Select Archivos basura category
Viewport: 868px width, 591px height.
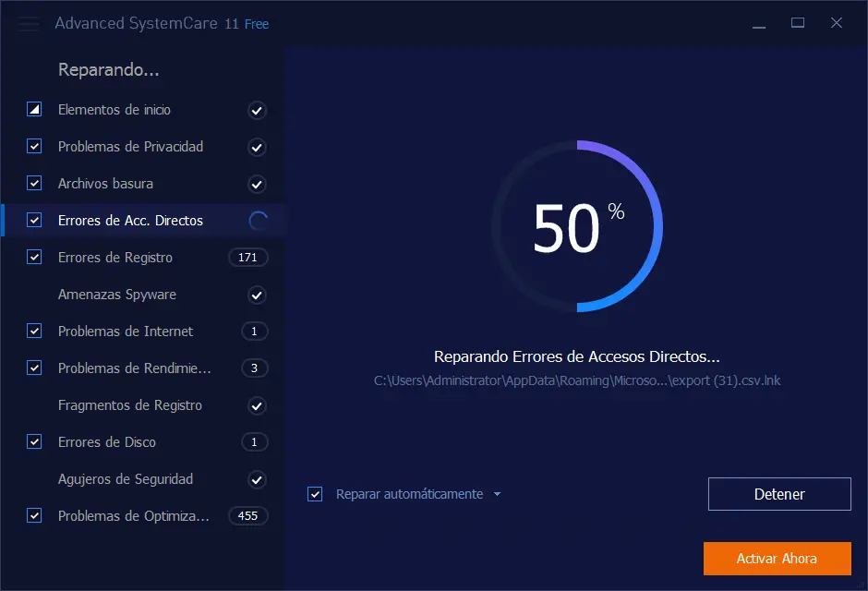point(143,184)
